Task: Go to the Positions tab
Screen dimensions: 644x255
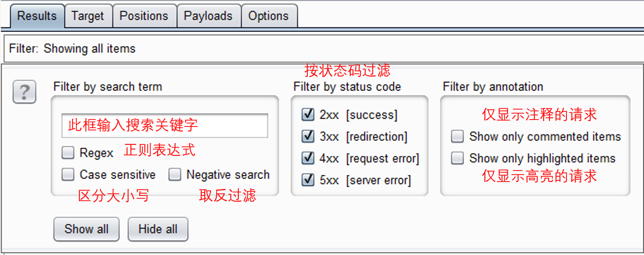Action: pyautogui.click(x=144, y=16)
